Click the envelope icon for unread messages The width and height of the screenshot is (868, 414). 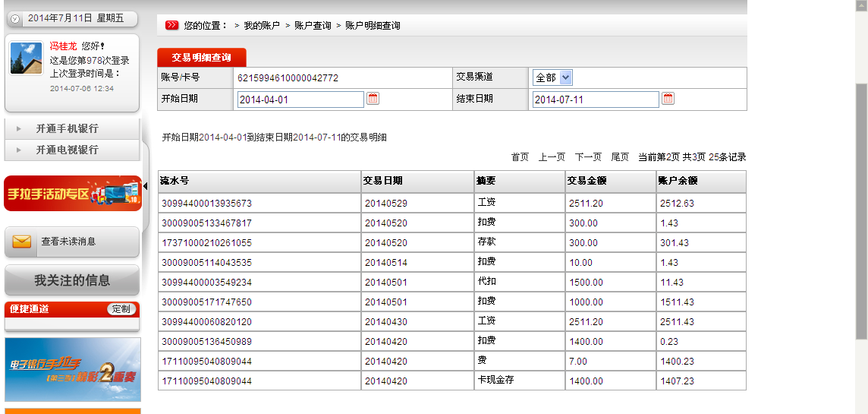tap(22, 242)
